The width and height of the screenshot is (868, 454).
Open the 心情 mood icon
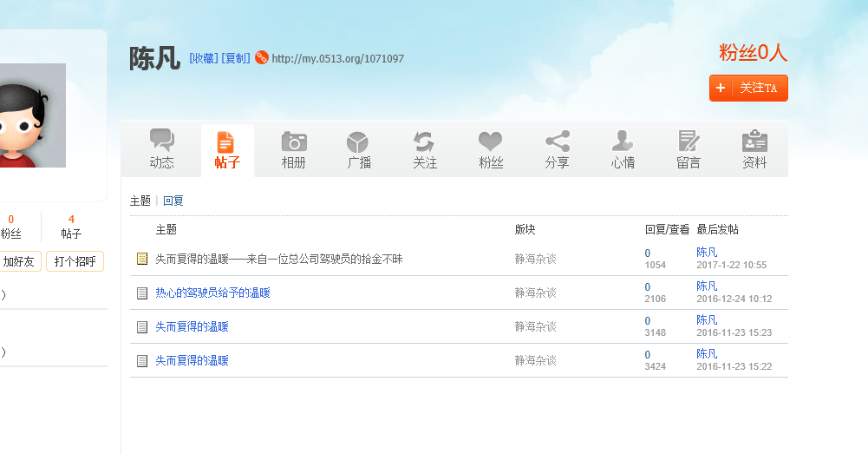(623, 141)
